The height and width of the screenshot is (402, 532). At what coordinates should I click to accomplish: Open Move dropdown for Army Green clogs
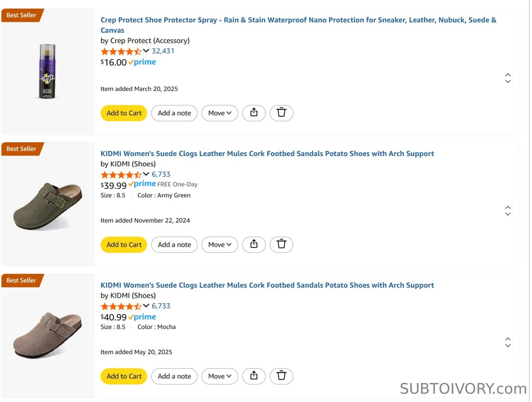(x=220, y=245)
